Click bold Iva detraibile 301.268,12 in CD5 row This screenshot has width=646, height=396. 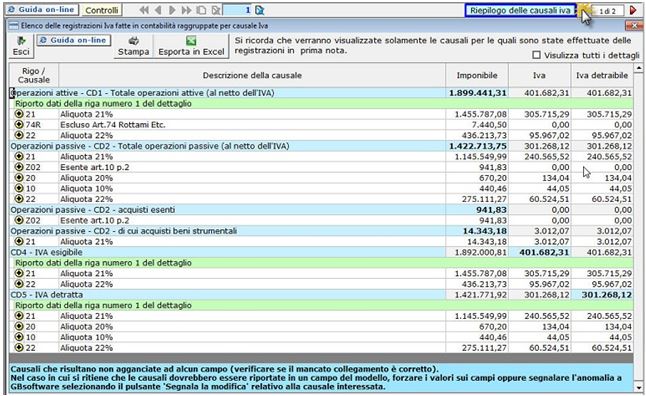(606, 295)
